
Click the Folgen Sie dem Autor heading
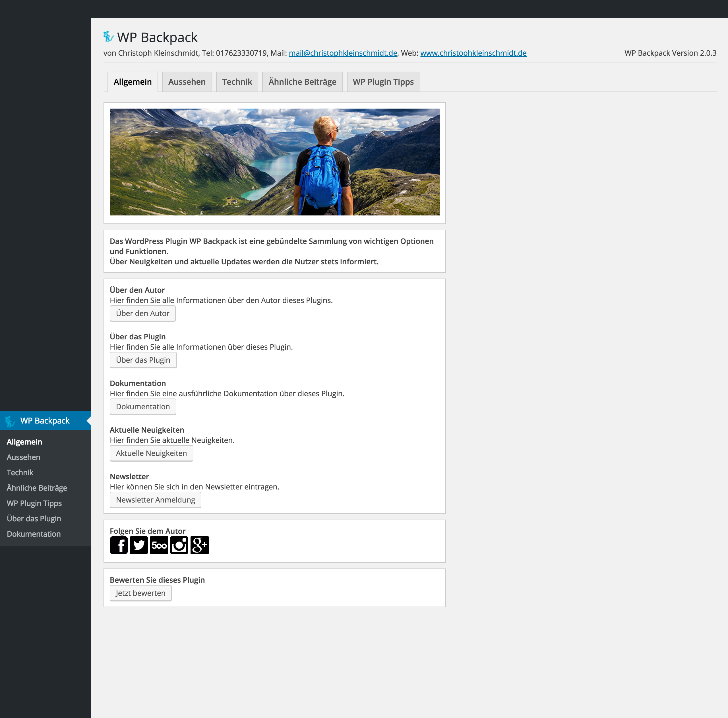point(147,531)
